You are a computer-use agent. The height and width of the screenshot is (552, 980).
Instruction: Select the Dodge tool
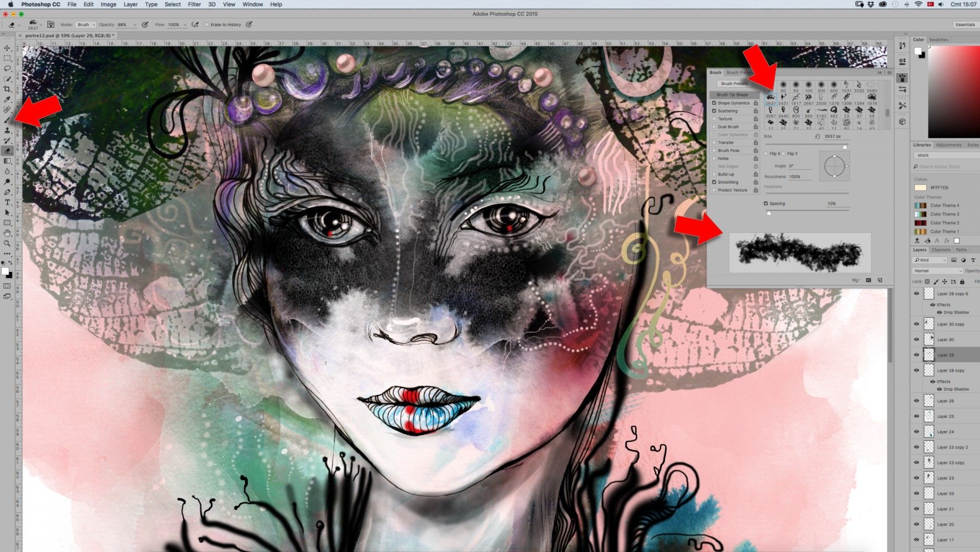pos(7,182)
